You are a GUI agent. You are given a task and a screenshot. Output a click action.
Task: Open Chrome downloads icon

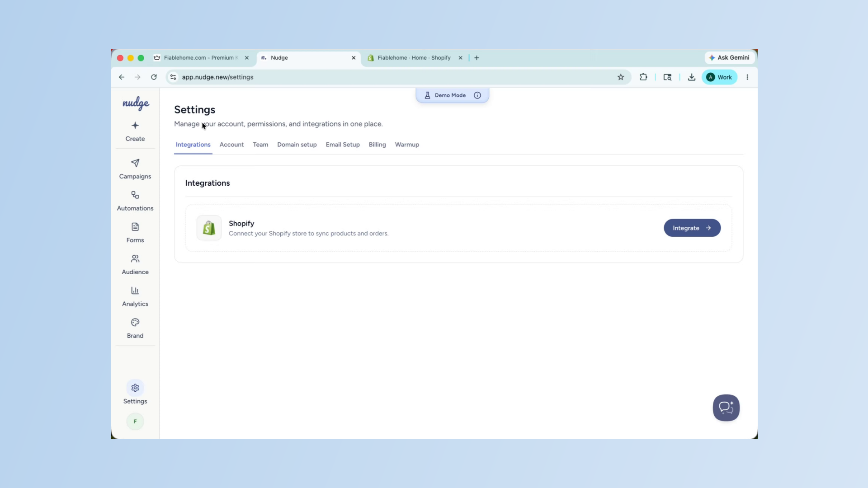(692, 77)
